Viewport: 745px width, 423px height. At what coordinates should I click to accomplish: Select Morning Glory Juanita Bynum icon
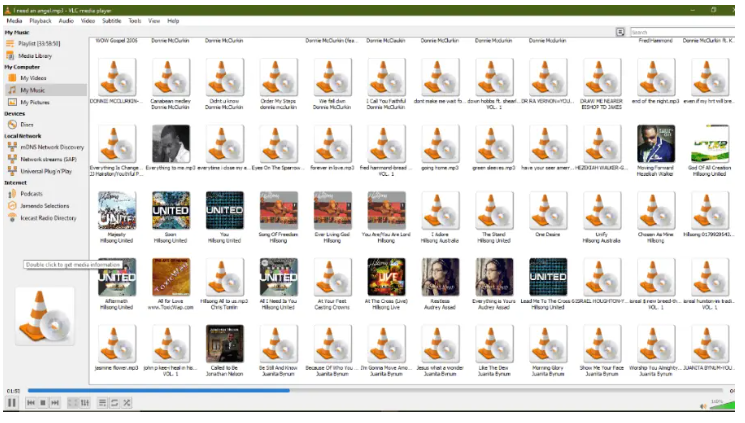click(548, 343)
